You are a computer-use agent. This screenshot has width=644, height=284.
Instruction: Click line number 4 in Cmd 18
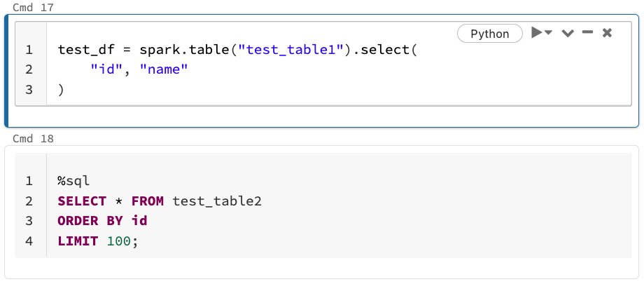(29, 241)
